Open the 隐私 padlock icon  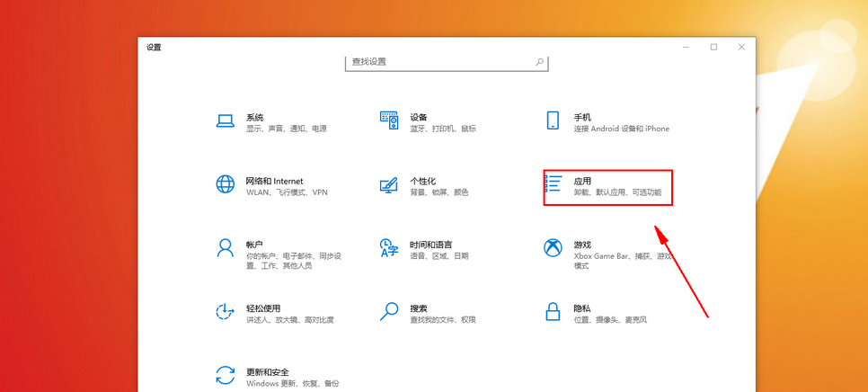click(554, 312)
